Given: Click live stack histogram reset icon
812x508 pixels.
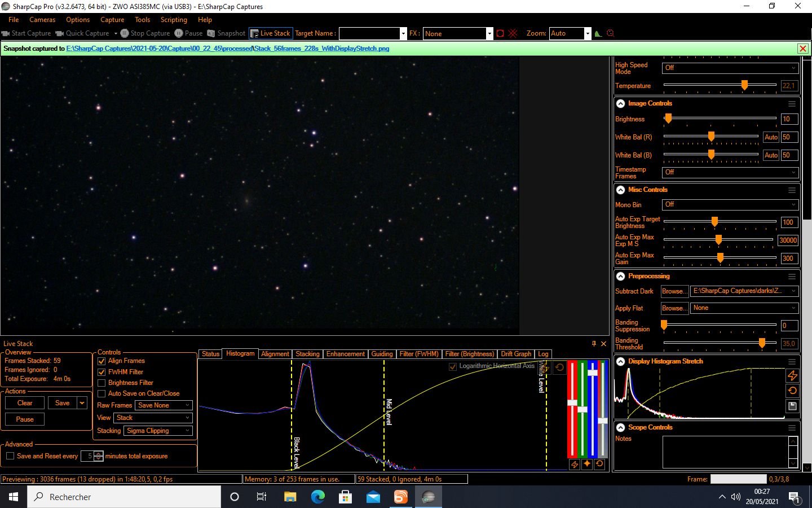Looking at the screenshot, I should point(559,367).
